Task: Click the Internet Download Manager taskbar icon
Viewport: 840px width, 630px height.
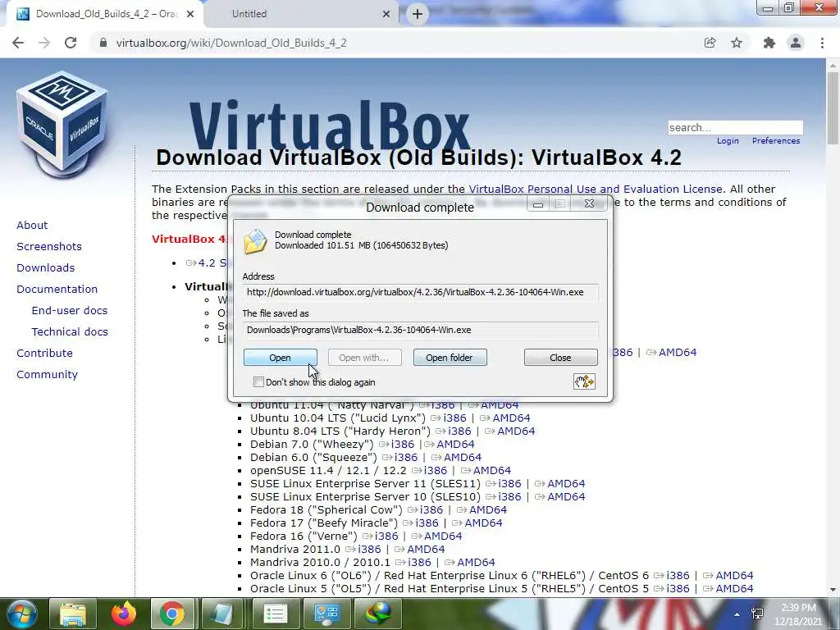Action: pyautogui.click(x=378, y=614)
